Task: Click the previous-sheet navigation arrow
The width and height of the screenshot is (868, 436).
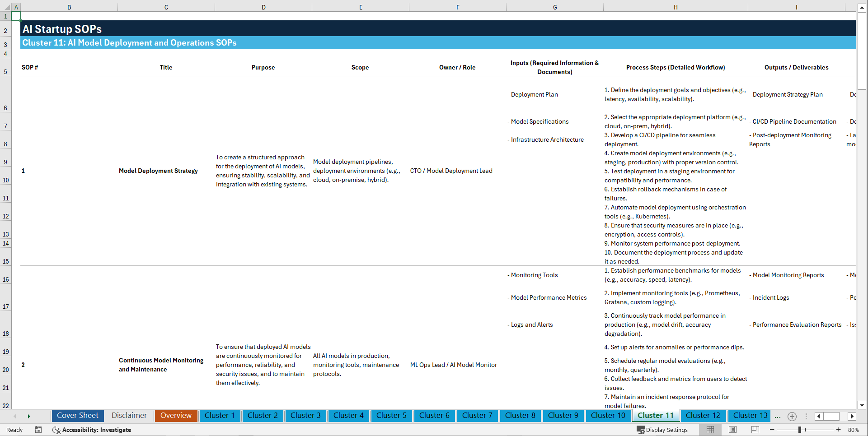Action: tap(15, 416)
